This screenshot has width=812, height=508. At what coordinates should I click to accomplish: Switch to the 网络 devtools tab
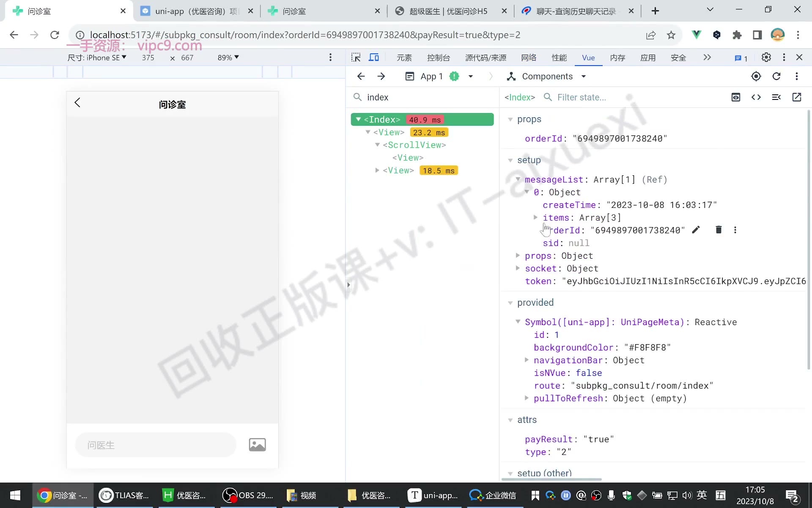click(x=529, y=58)
